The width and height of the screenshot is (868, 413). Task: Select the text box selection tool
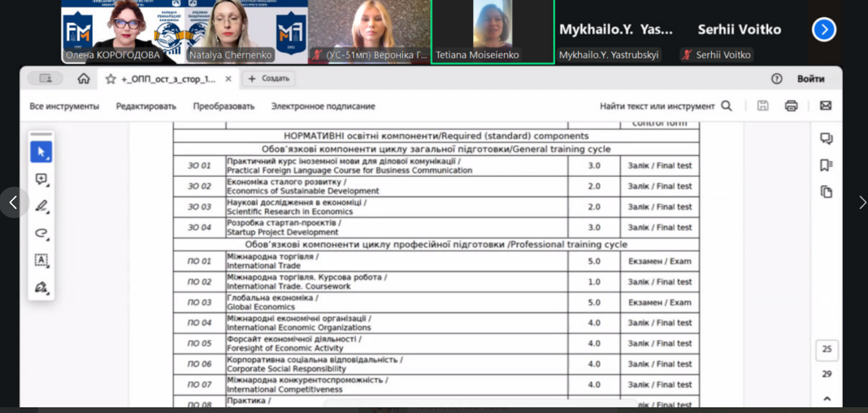41,260
